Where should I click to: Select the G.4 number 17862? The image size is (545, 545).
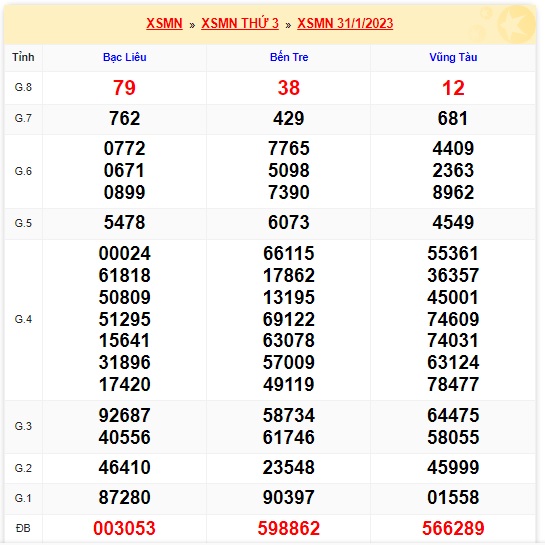point(289,275)
